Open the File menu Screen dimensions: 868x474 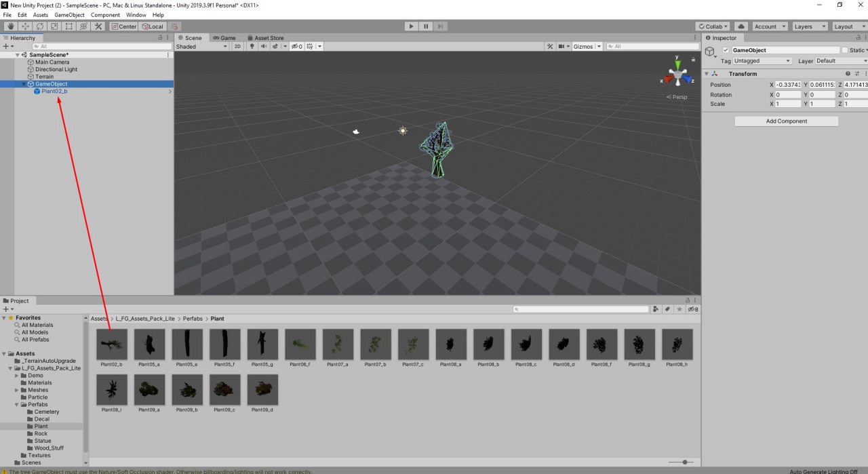point(7,15)
